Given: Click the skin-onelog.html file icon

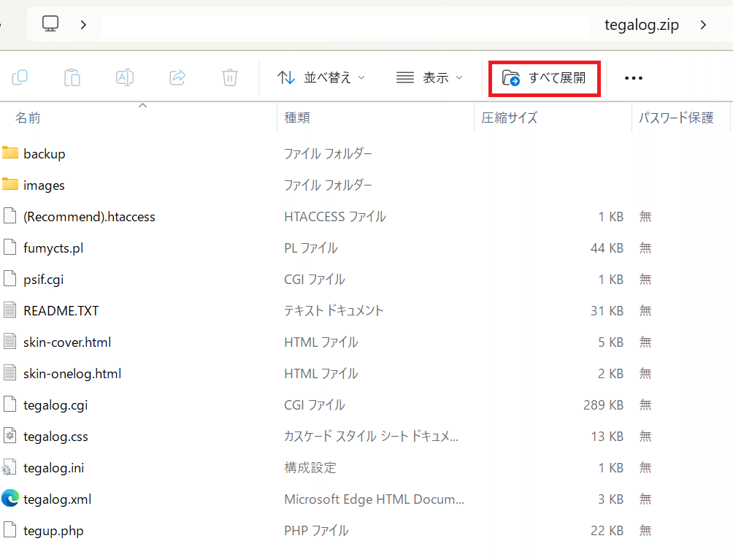Looking at the screenshot, I should [x=9, y=372].
